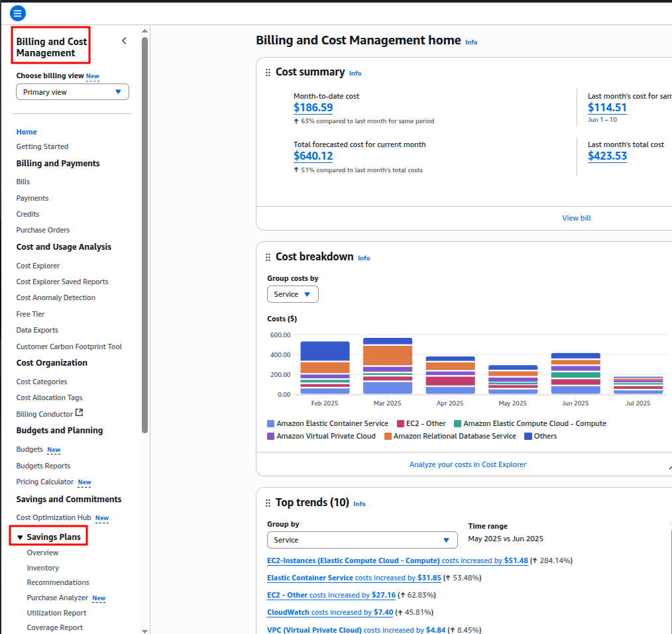Open the Primary view billing dropdown
672x634 pixels.
point(72,91)
